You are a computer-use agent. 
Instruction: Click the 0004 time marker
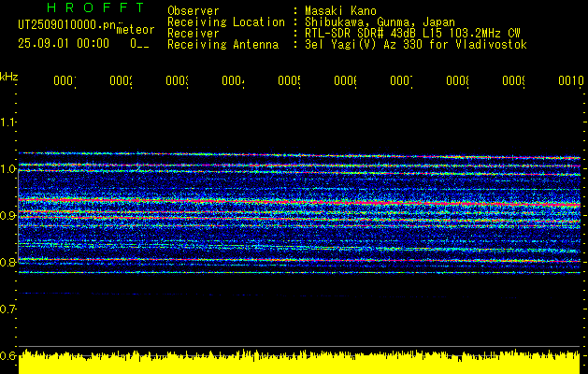point(233,81)
